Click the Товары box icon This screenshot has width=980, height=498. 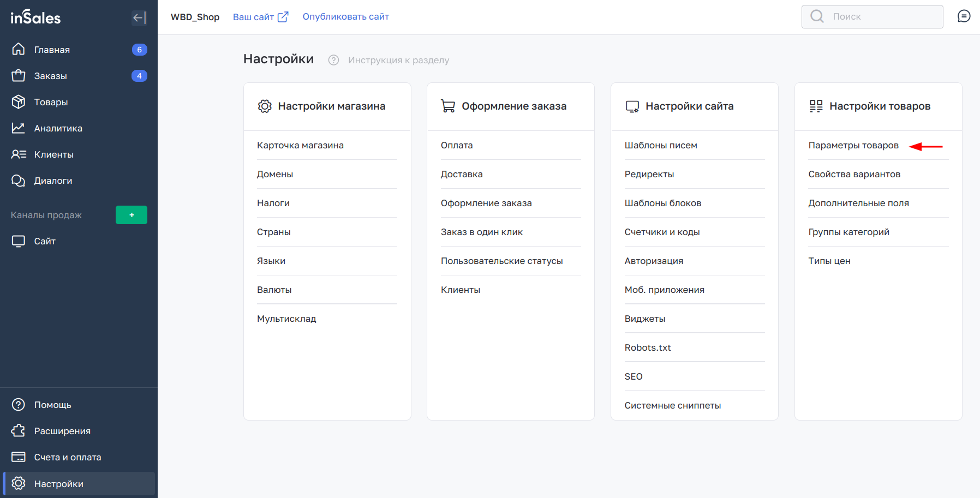tap(19, 101)
